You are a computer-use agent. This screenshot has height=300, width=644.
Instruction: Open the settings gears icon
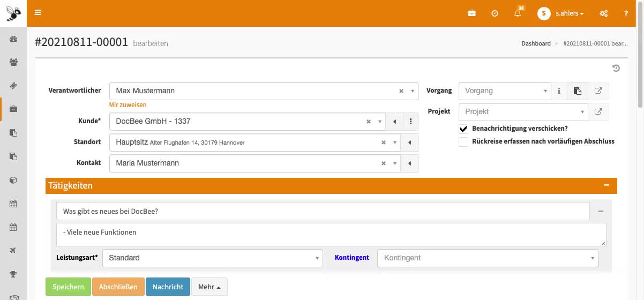pyautogui.click(x=603, y=13)
